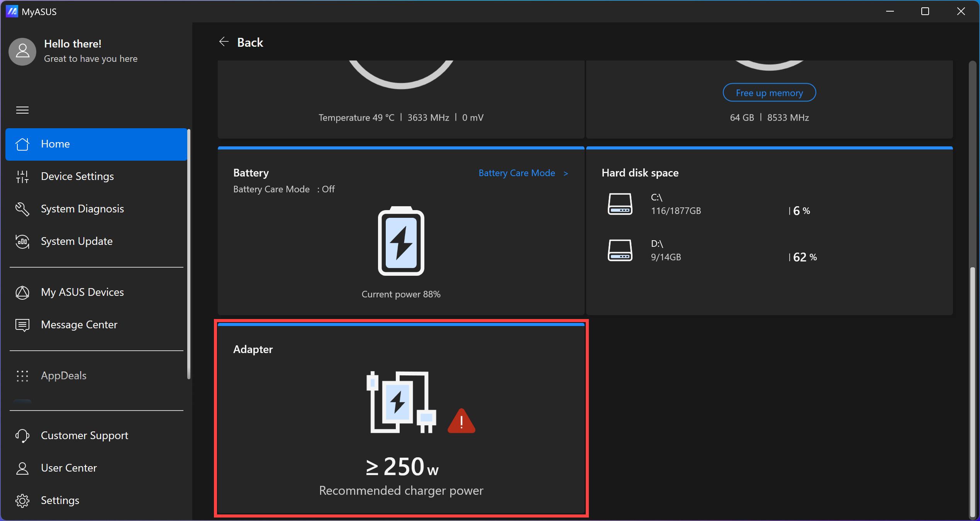
Task: Click the Customer Support headset icon
Action: (22, 436)
